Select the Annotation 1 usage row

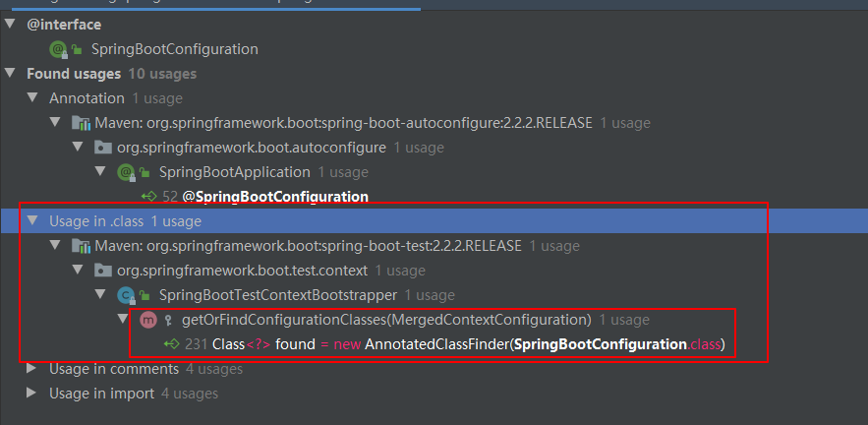coord(116,98)
